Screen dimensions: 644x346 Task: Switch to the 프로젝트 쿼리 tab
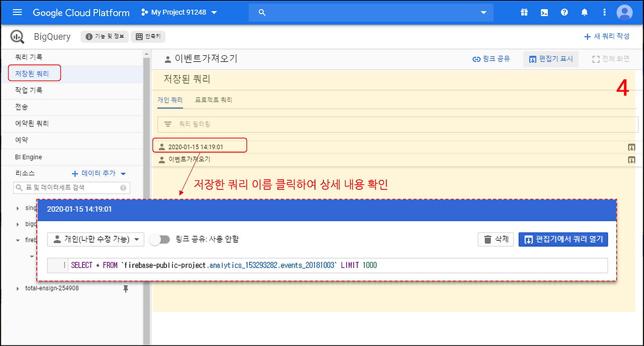coord(213,100)
